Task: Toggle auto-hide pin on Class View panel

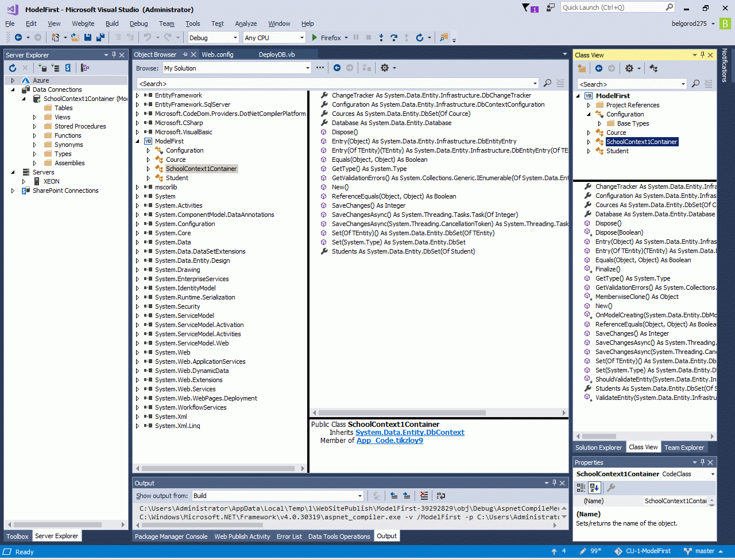Action: pyautogui.click(x=702, y=55)
